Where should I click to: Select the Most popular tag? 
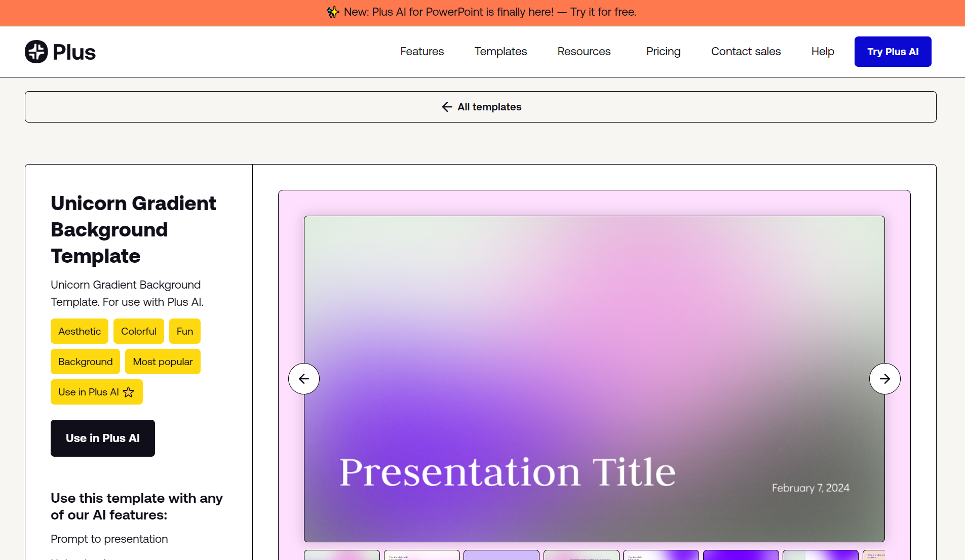click(x=163, y=362)
